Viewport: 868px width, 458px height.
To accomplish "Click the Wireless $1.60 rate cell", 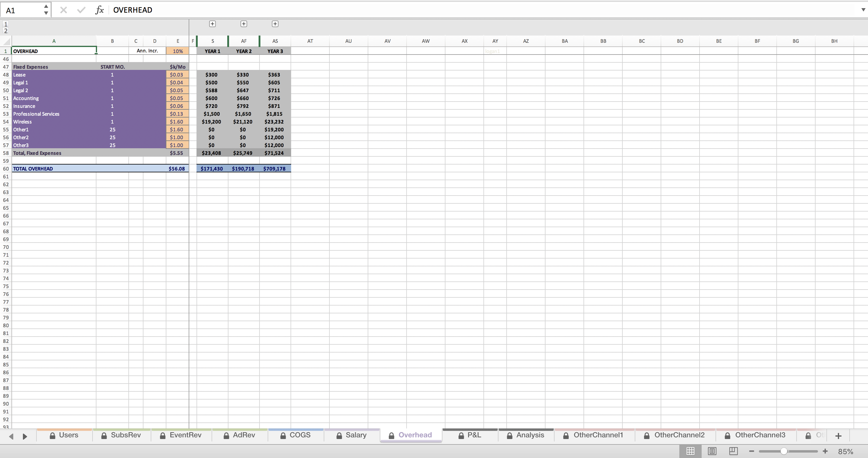I will click(x=177, y=121).
